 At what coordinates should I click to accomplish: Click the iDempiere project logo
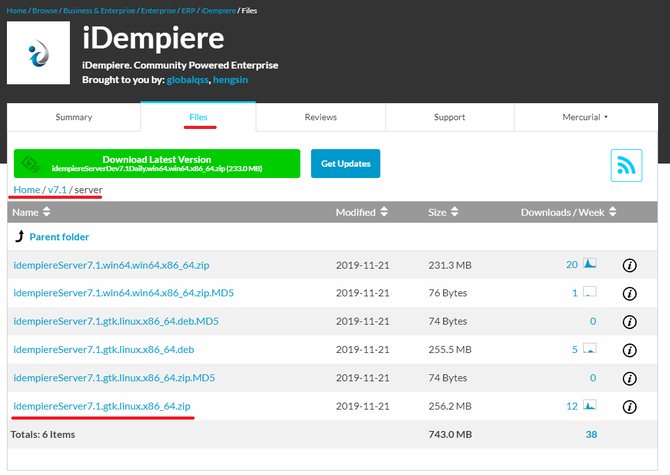pyautogui.click(x=38, y=53)
